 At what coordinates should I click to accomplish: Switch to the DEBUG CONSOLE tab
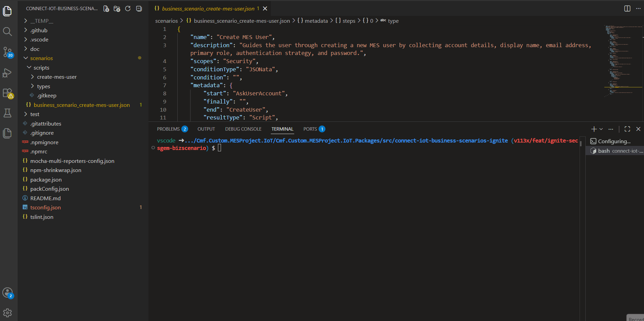click(243, 129)
